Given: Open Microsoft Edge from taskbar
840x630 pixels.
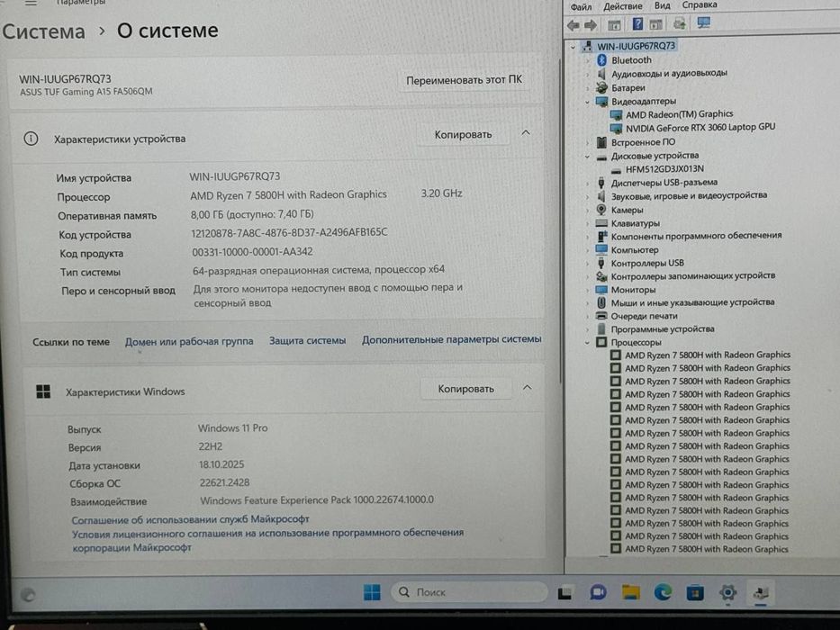Looking at the screenshot, I should (664, 592).
